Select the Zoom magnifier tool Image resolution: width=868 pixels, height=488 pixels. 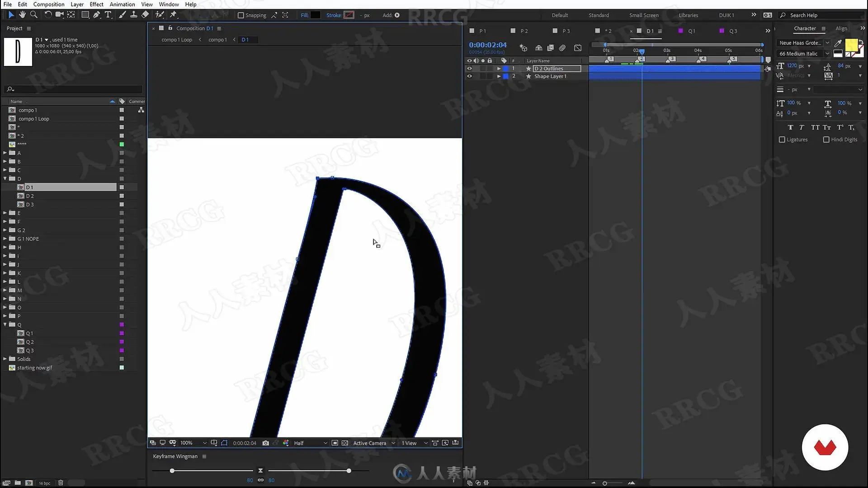(33, 15)
